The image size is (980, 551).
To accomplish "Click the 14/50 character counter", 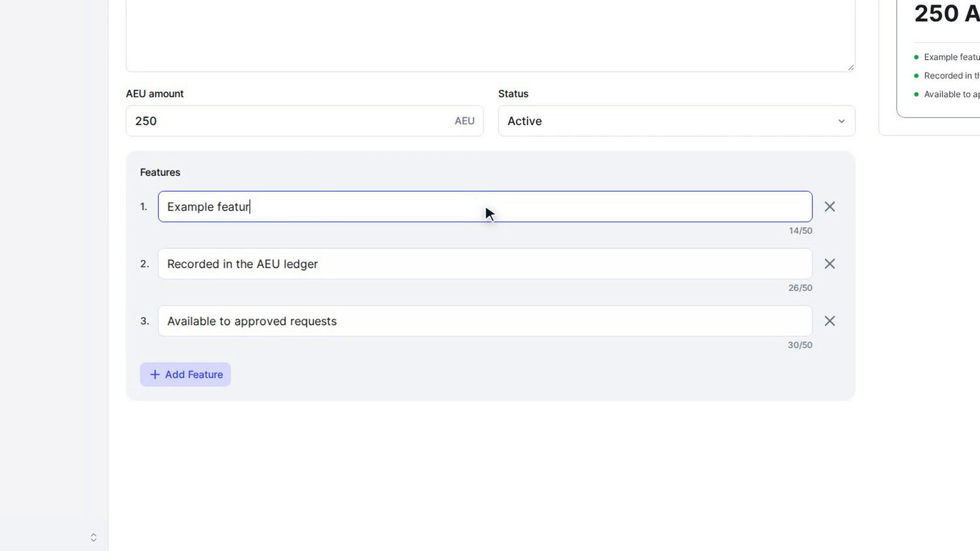I will pos(800,231).
